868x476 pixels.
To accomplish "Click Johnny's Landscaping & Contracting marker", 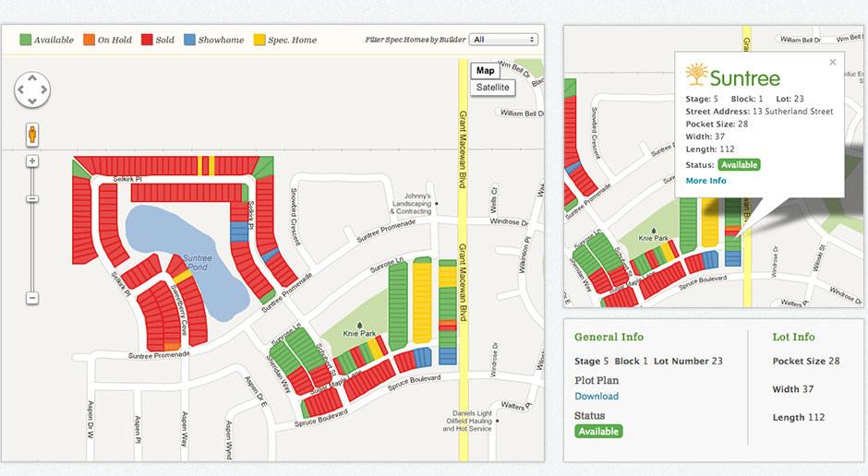I will (437, 204).
